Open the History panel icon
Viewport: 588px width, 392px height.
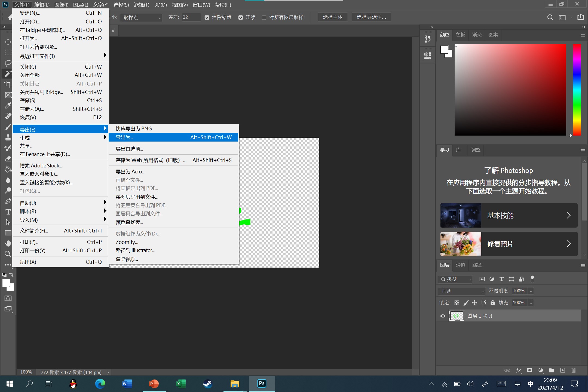[427, 39]
